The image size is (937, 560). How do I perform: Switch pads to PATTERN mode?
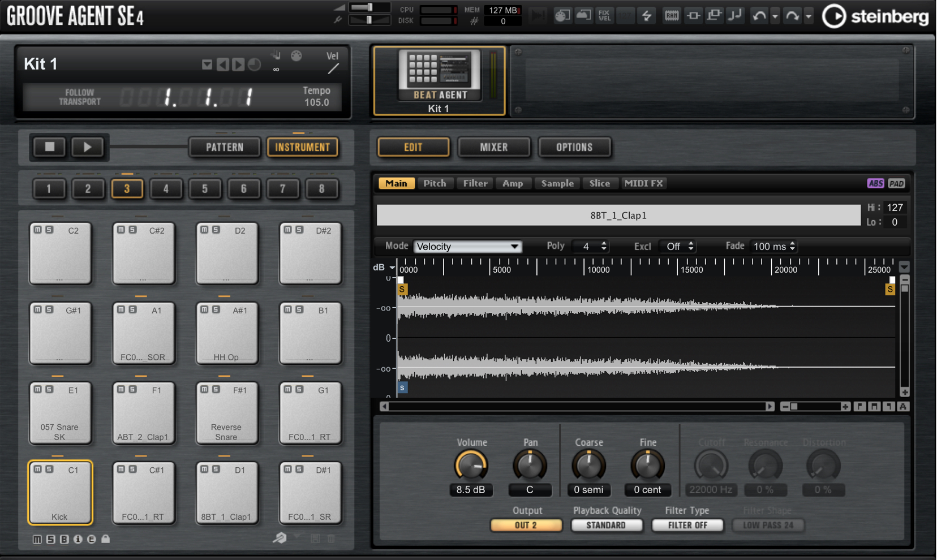click(225, 147)
